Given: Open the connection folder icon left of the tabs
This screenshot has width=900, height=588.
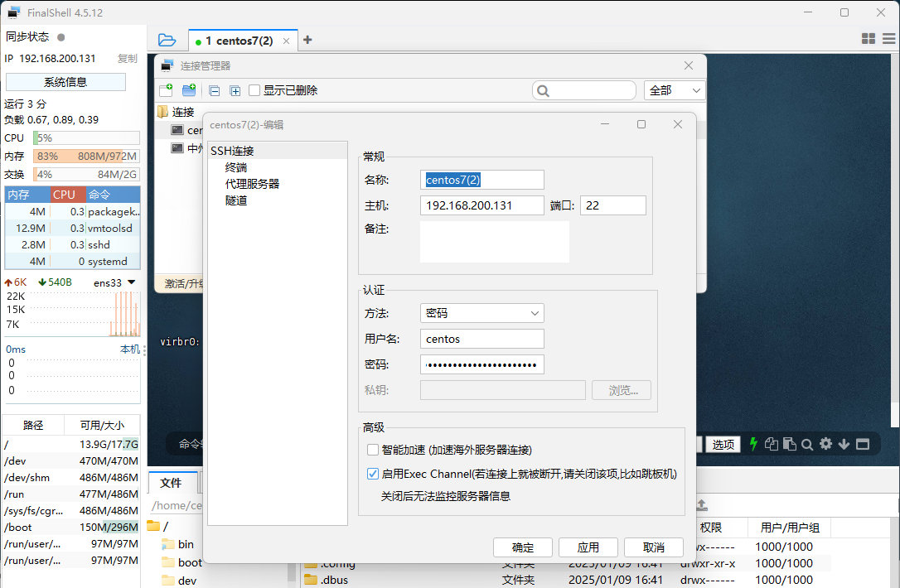Looking at the screenshot, I should click(x=167, y=40).
